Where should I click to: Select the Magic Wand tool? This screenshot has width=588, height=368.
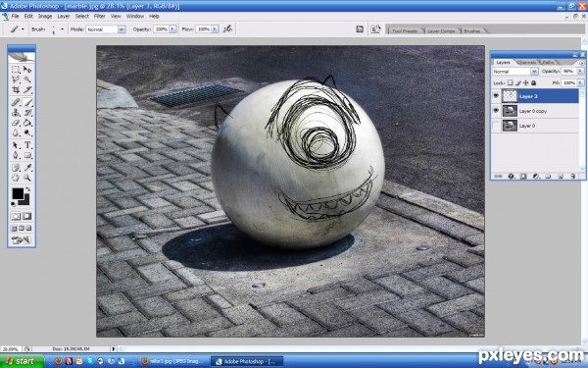27,79
